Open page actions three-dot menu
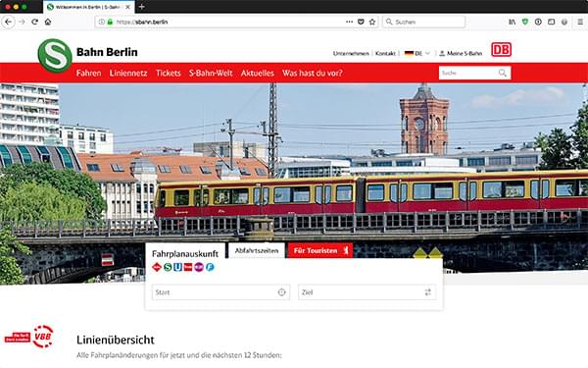 click(349, 22)
